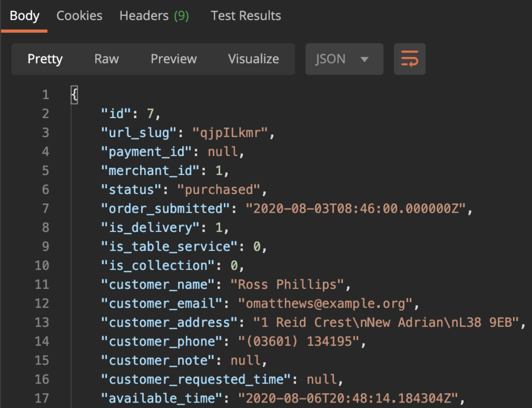Viewport: 532px width, 408px height.
Task: Click the "purchased" status value
Action: pyautogui.click(x=218, y=189)
